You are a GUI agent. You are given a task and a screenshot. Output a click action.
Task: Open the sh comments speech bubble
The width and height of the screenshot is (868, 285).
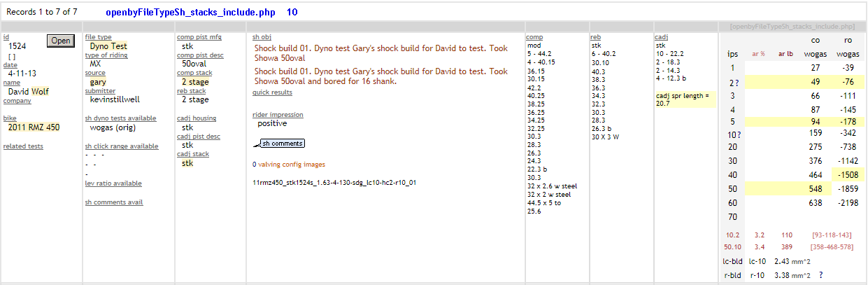283,144
